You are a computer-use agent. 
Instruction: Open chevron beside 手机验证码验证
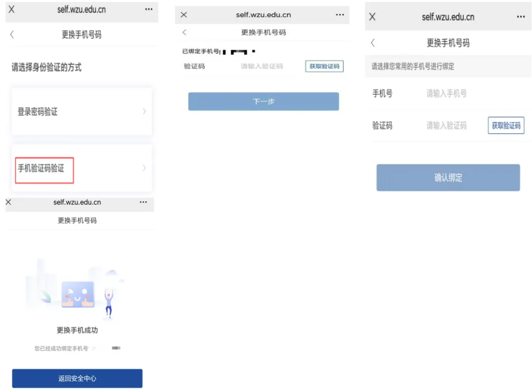[x=144, y=168]
